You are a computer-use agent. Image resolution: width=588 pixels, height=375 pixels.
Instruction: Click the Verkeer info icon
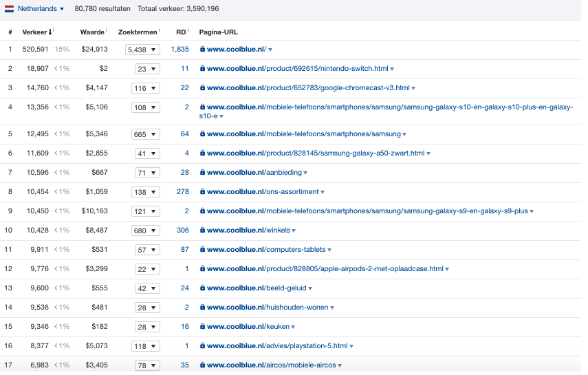coord(53,30)
